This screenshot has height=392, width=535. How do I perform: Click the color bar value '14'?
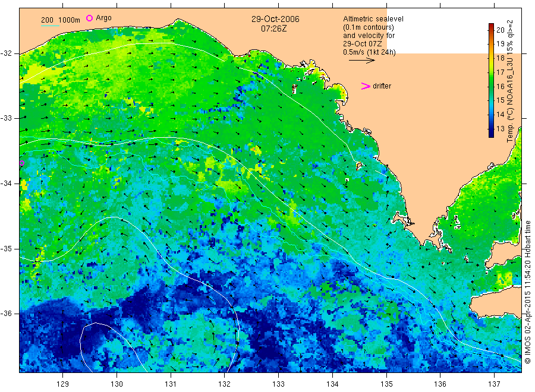500,115
